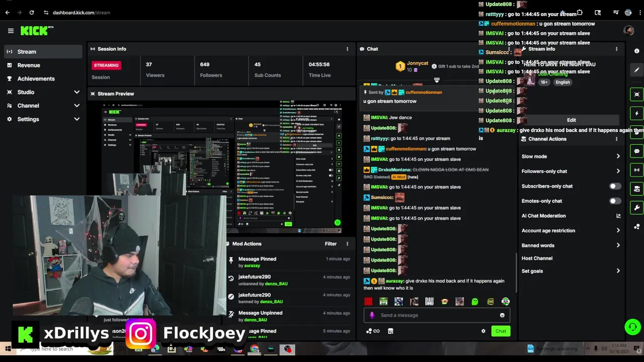Click the shop icon below message box
The height and width of the screenshot is (362, 644).
(x=390, y=331)
